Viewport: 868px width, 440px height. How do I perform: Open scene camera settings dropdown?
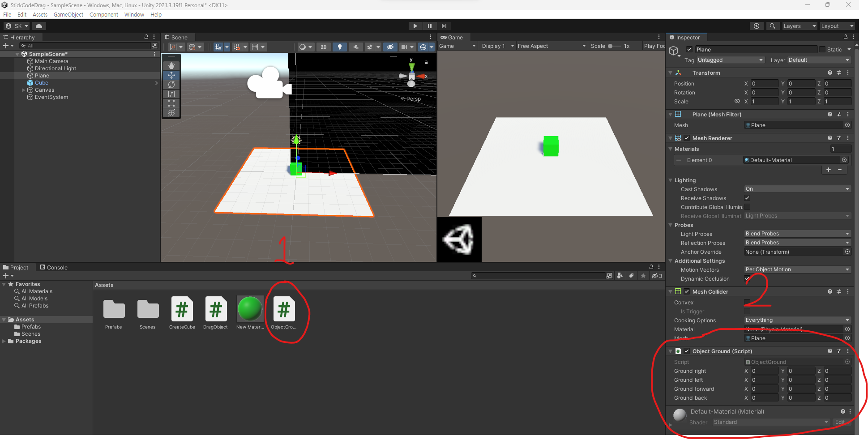pos(407,47)
